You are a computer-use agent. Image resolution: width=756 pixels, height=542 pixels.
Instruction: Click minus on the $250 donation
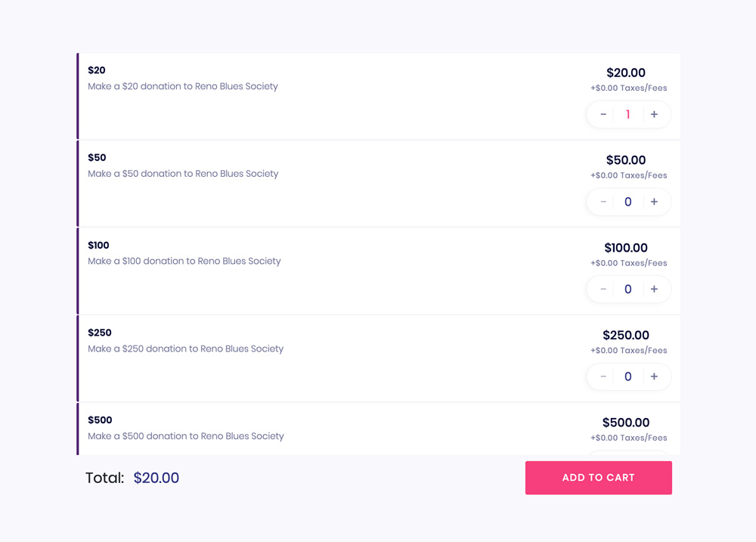(x=603, y=376)
